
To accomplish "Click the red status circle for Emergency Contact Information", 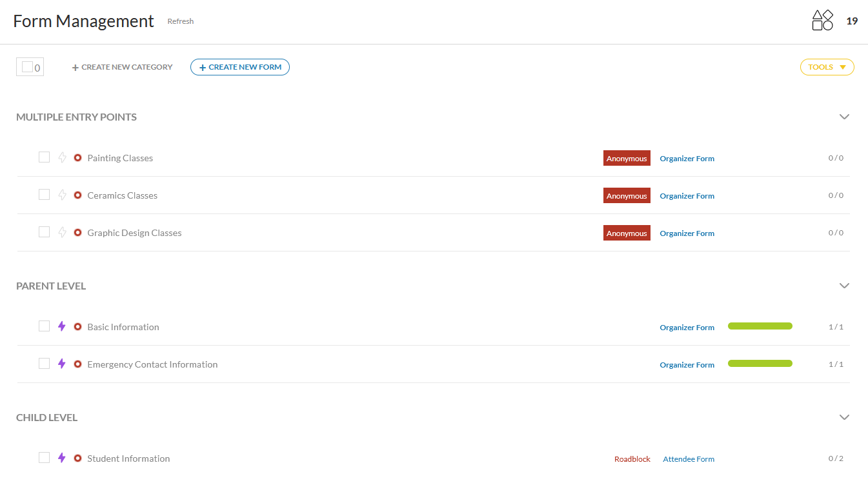I will [x=77, y=364].
